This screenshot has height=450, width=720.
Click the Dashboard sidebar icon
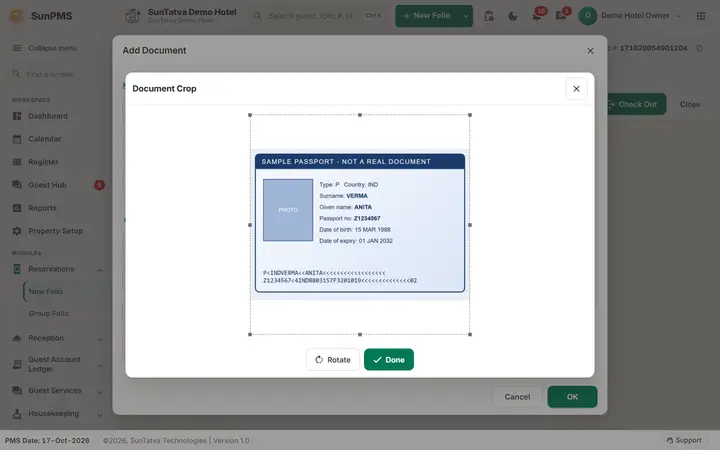pyautogui.click(x=17, y=116)
